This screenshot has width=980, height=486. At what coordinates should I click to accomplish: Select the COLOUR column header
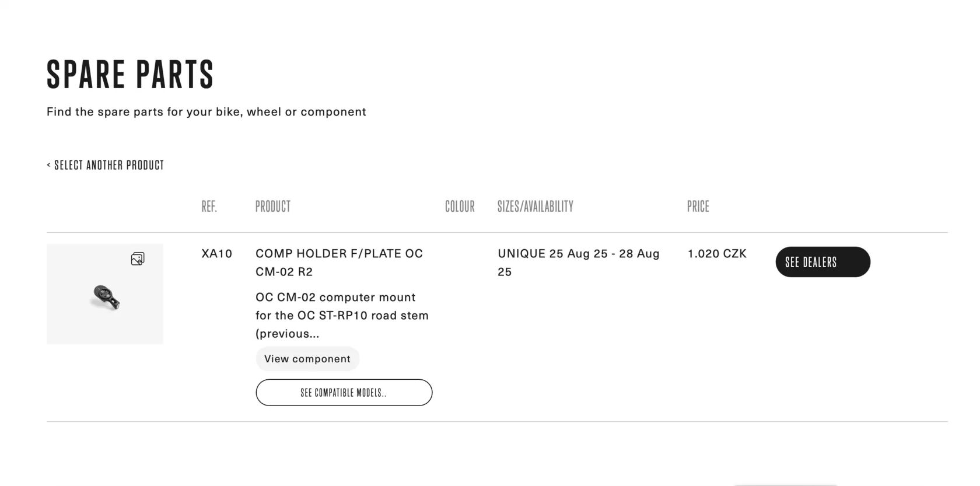click(460, 207)
